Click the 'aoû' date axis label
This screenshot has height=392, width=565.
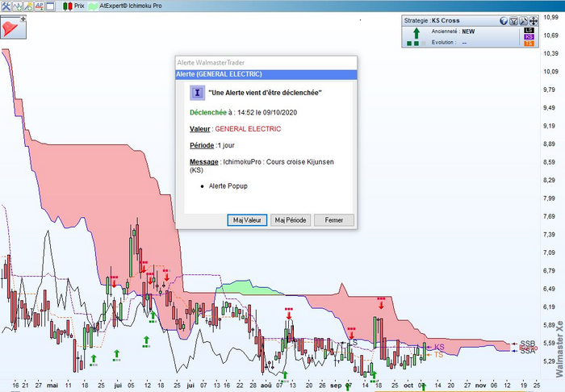pyautogui.click(x=266, y=386)
